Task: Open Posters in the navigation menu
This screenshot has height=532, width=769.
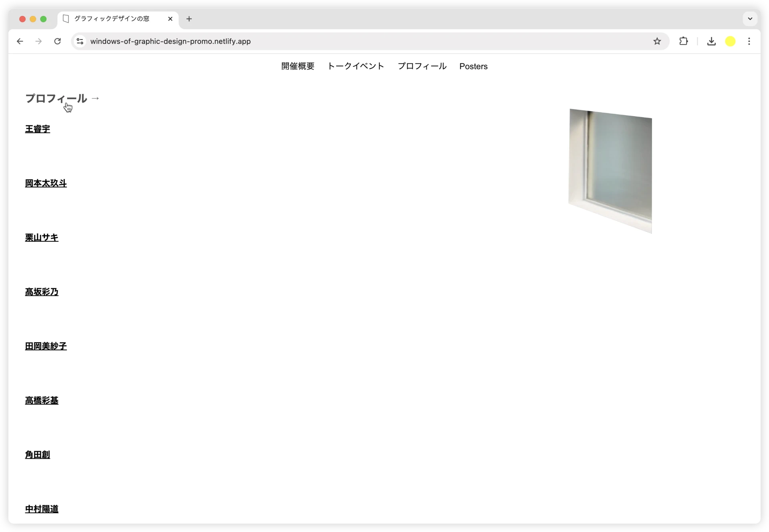Action: click(473, 66)
